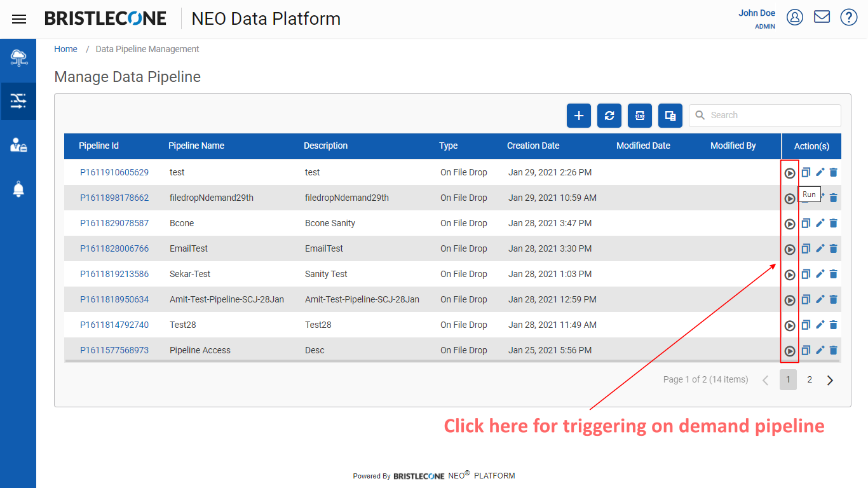
Task: Go to the Home breadcrumb link
Action: (x=65, y=49)
